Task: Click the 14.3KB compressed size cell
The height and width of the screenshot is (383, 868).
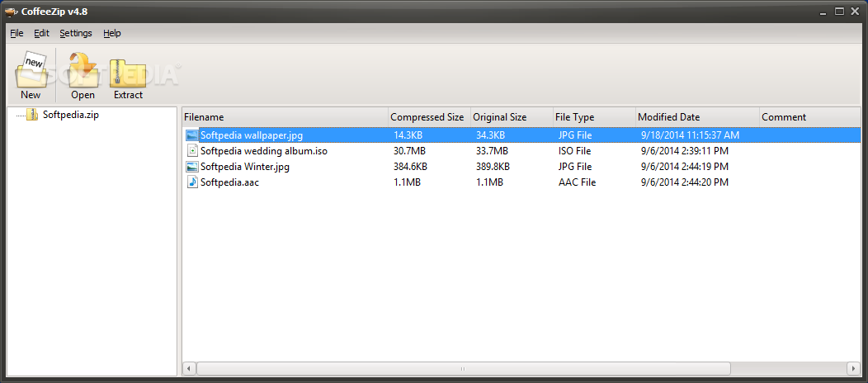Action: click(408, 135)
